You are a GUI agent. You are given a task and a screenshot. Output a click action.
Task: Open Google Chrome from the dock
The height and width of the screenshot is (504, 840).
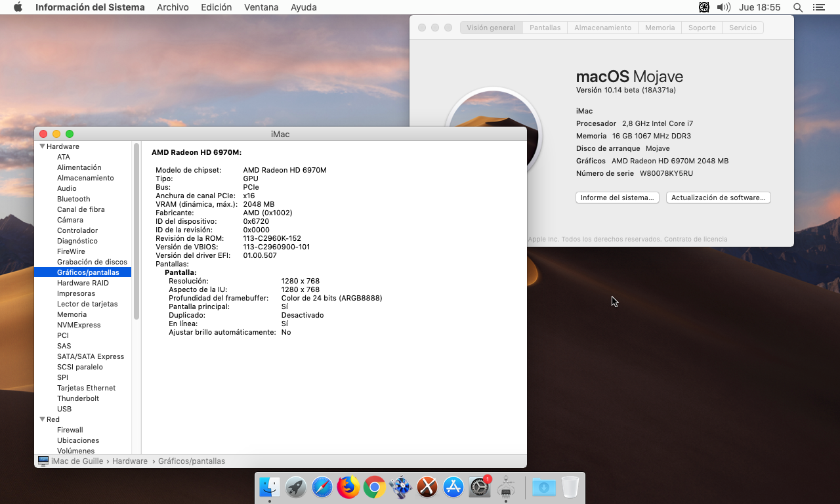[375, 487]
